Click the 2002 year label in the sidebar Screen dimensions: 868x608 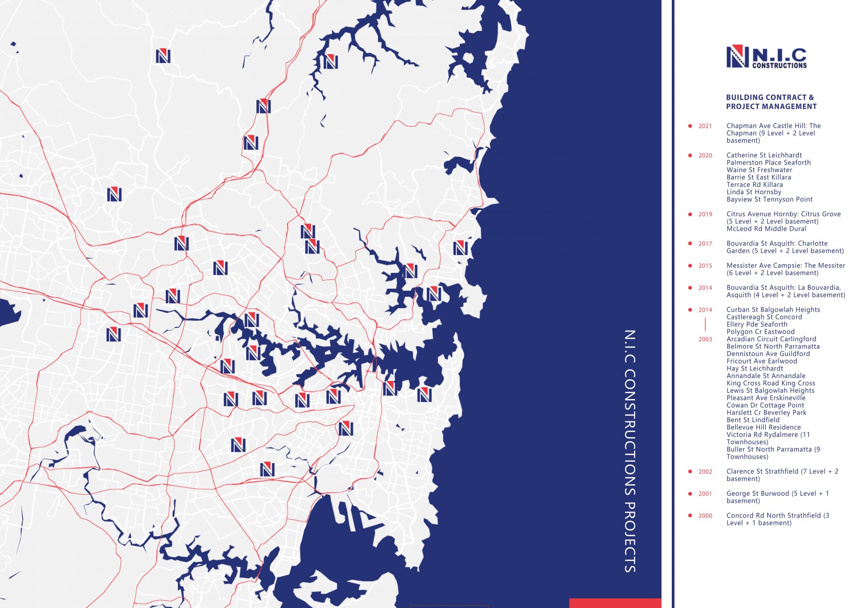tap(704, 471)
